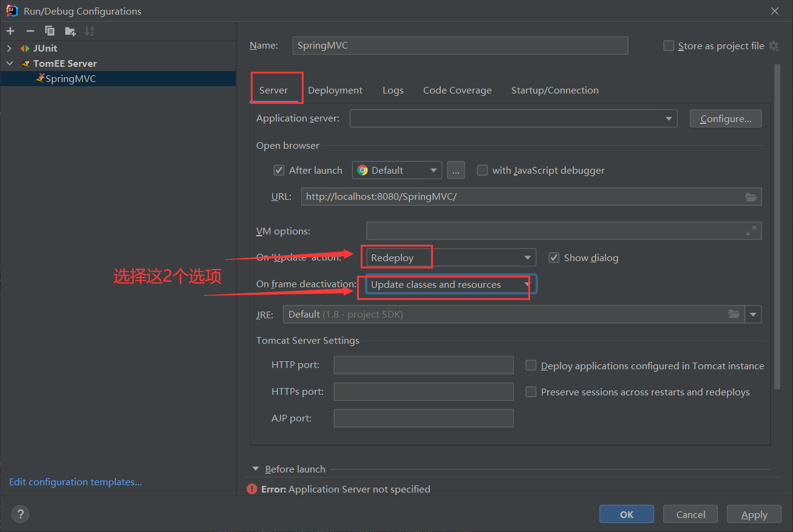The height and width of the screenshot is (532, 793).
Task: Check Preserve sessions across restarts and redeploys
Action: tap(531, 392)
